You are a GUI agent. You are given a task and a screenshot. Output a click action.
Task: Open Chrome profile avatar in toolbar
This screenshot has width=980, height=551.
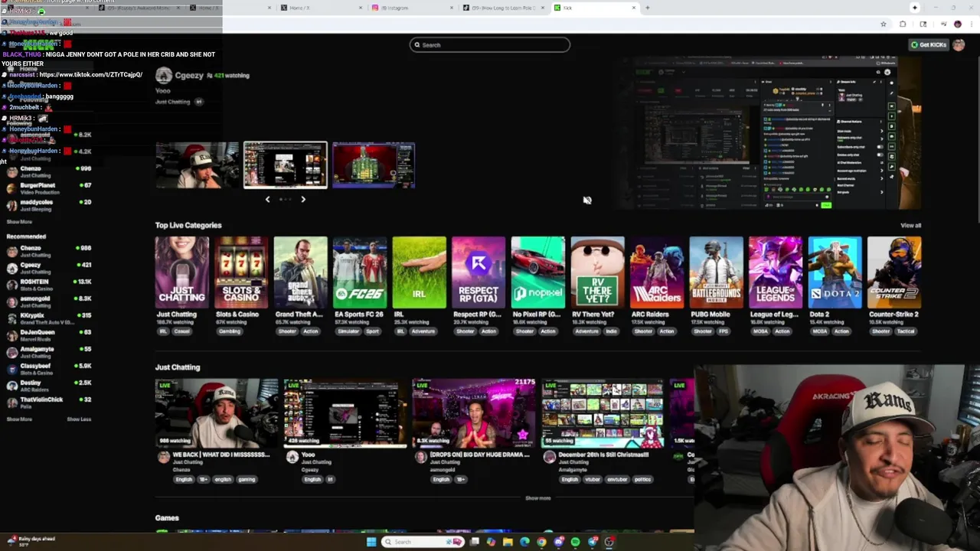pyautogui.click(x=957, y=24)
